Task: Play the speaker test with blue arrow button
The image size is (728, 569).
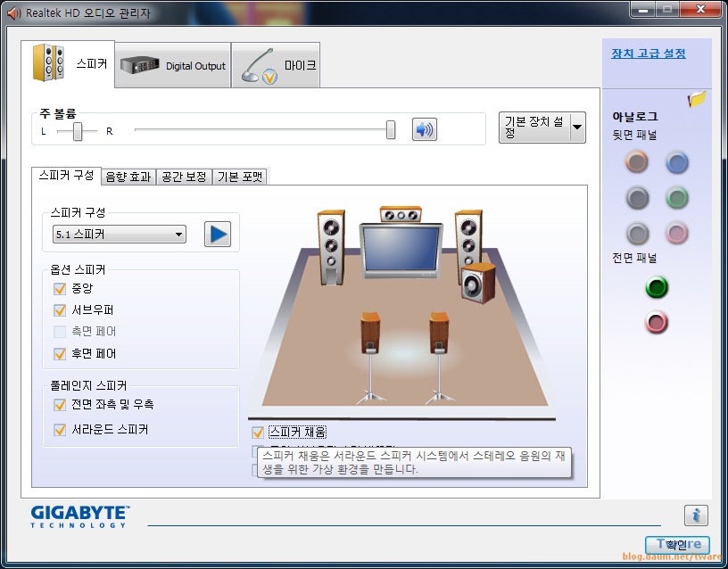Action: [218, 234]
